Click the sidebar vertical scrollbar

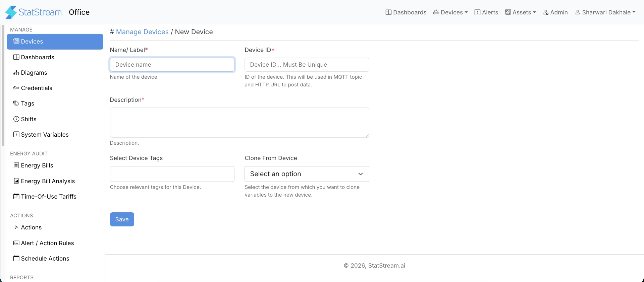pyautogui.click(x=3, y=85)
